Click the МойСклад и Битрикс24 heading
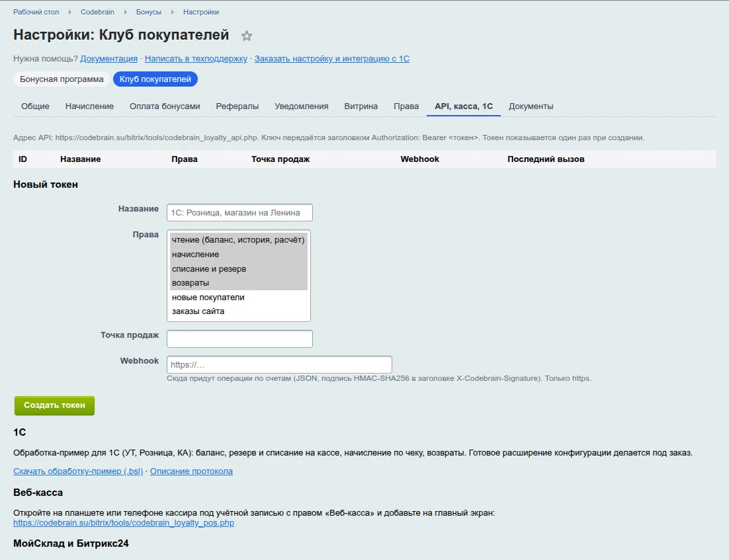This screenshot has width=729, height=560. click(71, 543)
